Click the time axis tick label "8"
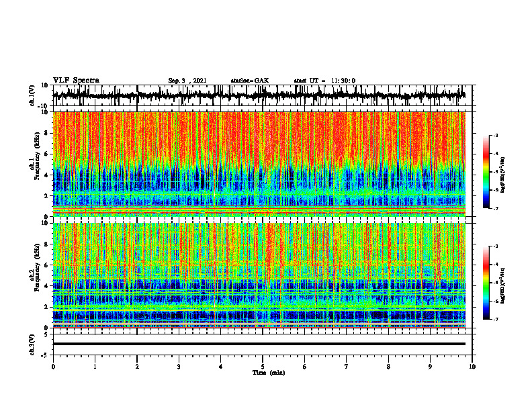 (388, 367)
